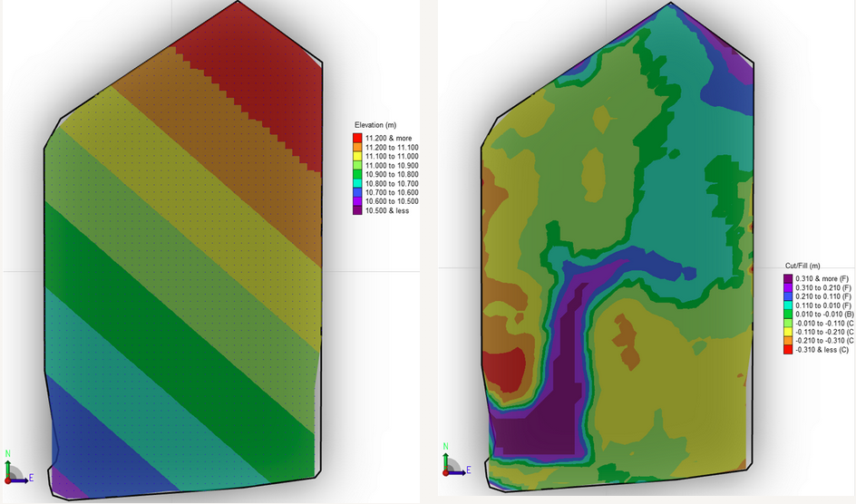The width and height of the screenshot is (856, 504).
Task: Select the '10.700 to 10.600' legend label
Action: click(392, 192)
